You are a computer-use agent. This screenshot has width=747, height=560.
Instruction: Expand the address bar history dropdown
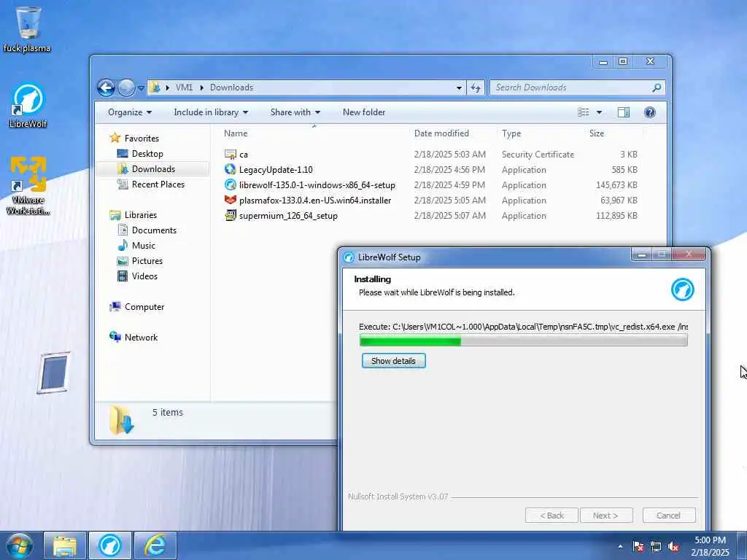pyautogui.click(x=459, y=88)
